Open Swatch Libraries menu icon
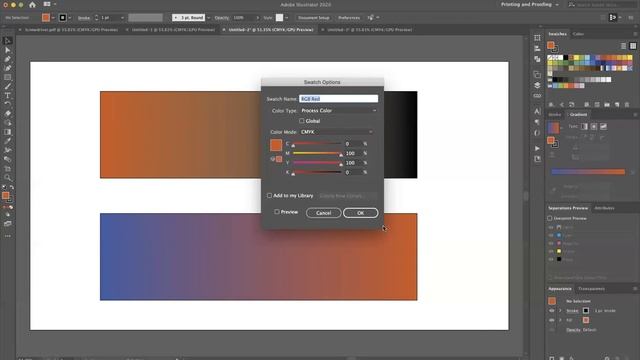 coord(551,105)
